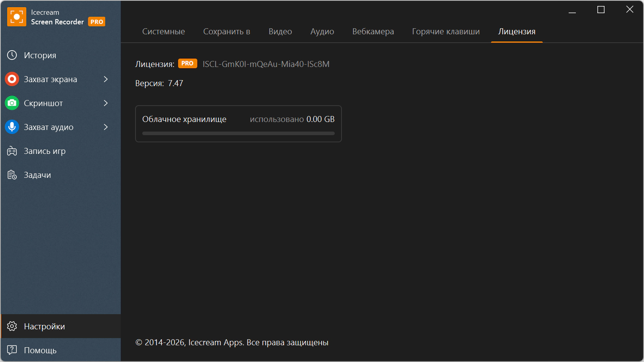
Task: Switch to Горячие клавиши tab
Action: (x=446, y=31)
